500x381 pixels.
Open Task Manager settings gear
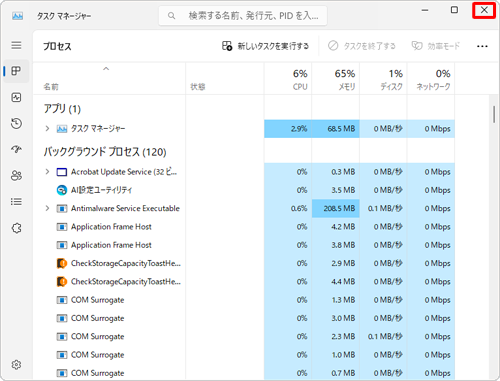(16, 365)
